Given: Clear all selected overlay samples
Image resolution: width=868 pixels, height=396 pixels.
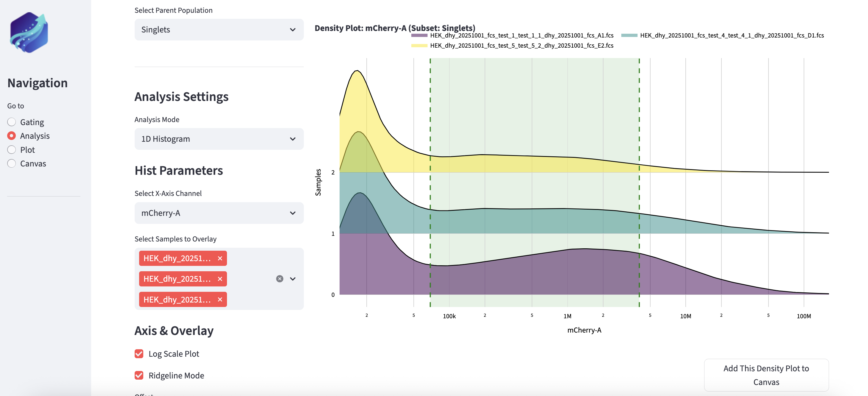Looking at the screenshot, I should pyautogui.click(x=280, y=279).
